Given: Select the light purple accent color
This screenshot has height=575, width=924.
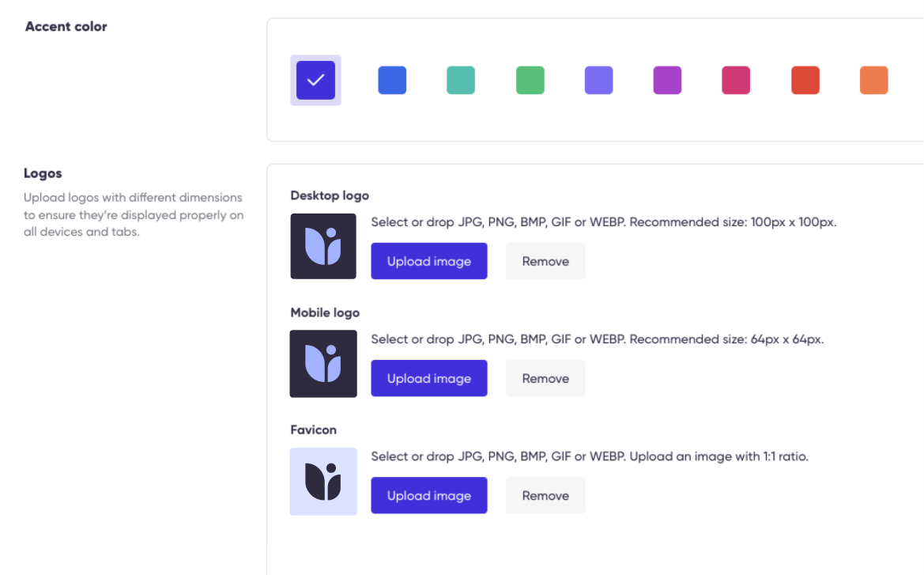Looking at the screenshot, I should 598,79.
